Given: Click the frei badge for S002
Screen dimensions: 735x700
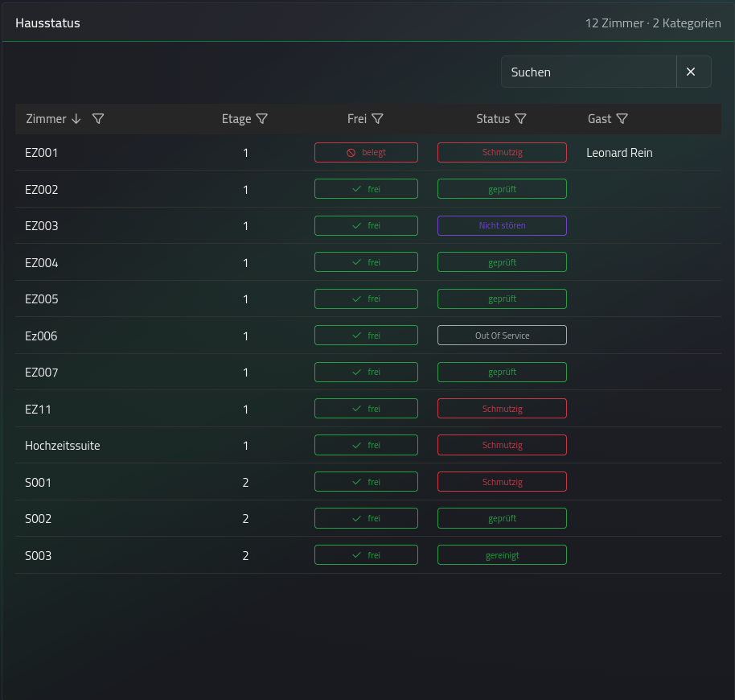Looking at the screenshot, I should click(x=366, y=518).
